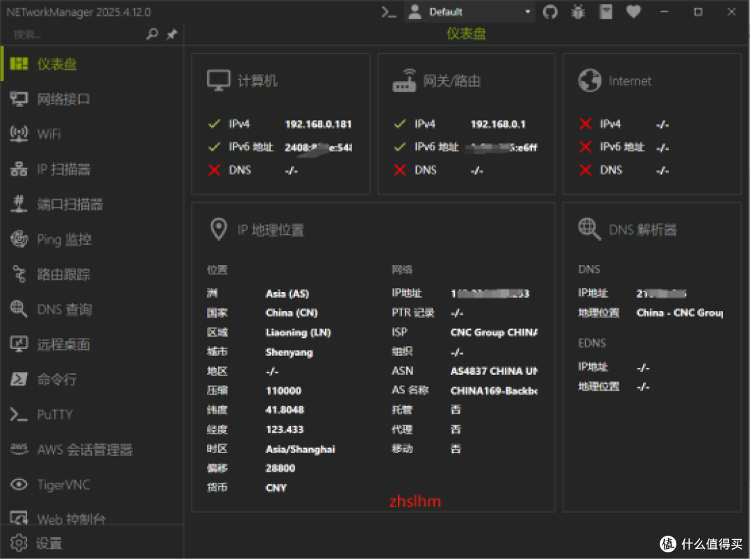Click the DNS 查询 globe-magnifier icon
This screenshot has width=750, height=560.
pos(19,309)
